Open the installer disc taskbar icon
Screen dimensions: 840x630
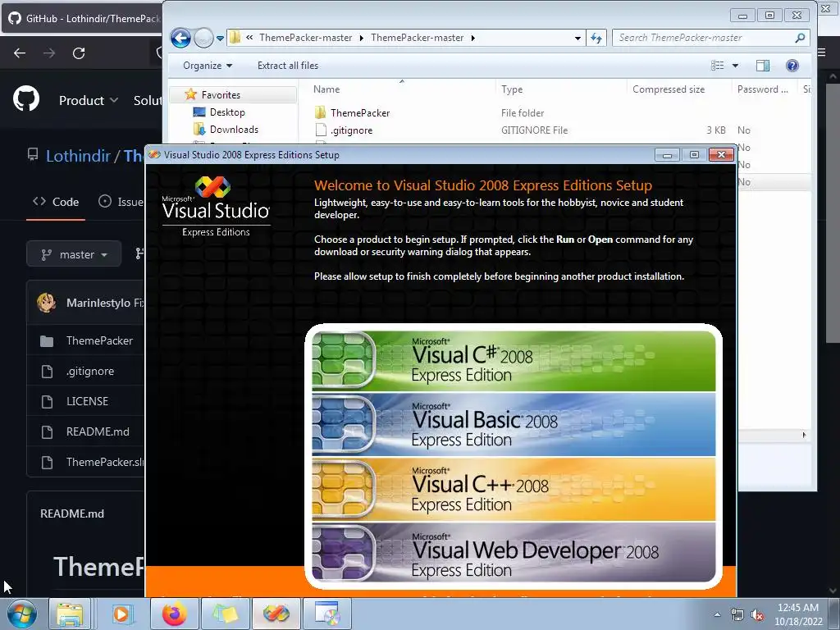point(326,614)
